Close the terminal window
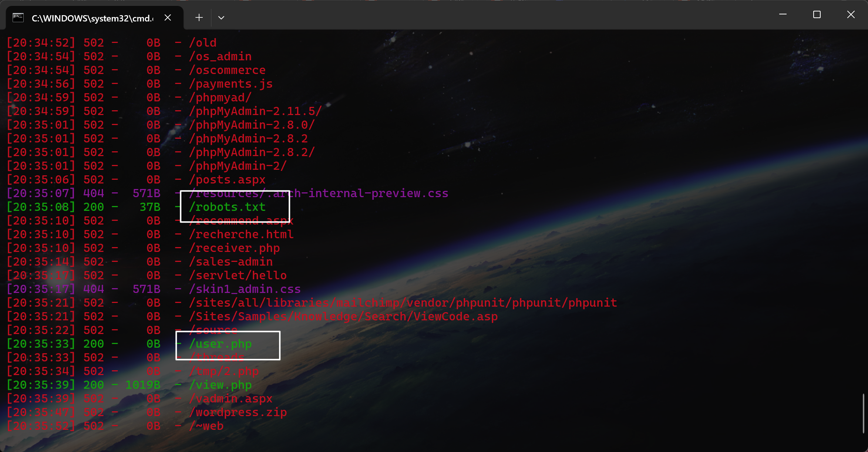 point(851,15)
